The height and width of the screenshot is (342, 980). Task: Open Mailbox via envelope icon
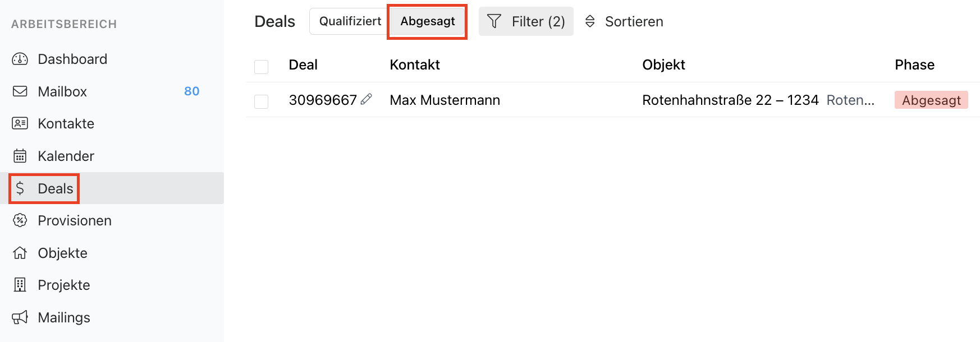(20, 91)
